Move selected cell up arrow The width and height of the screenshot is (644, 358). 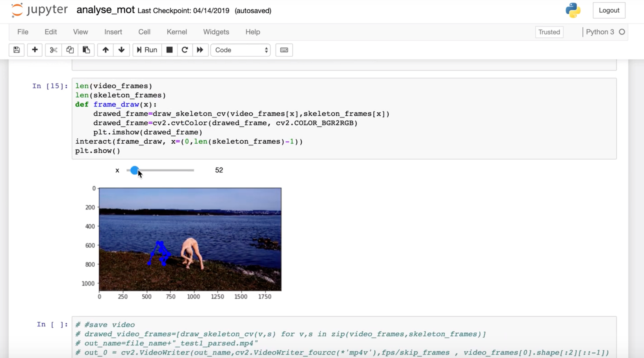click(105, 50)
